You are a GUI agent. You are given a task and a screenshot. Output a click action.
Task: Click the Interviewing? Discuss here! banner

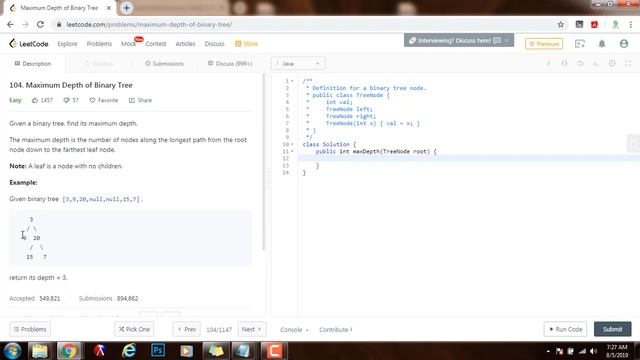click(459, 40)
